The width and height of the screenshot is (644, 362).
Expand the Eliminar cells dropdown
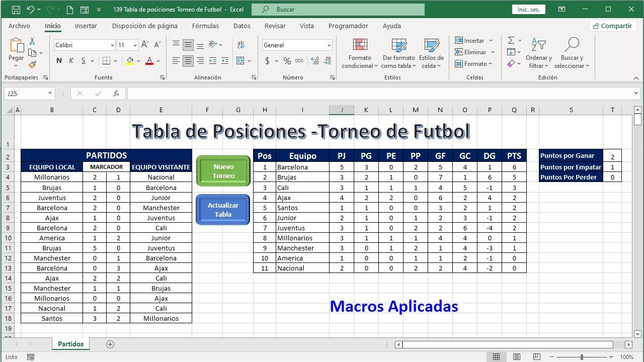493,52
